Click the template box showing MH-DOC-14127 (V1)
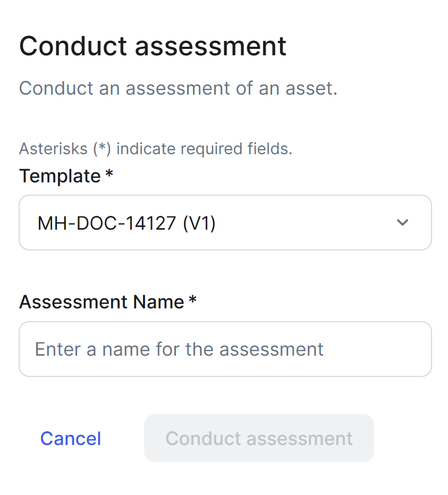The image size is (448, 495). 225,223
